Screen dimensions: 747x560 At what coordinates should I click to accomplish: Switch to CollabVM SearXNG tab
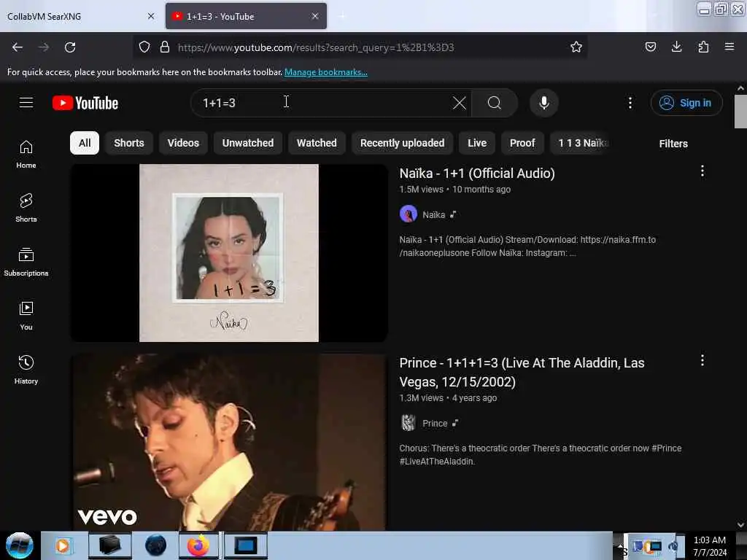pyautogui.click(x=81, y=16)
